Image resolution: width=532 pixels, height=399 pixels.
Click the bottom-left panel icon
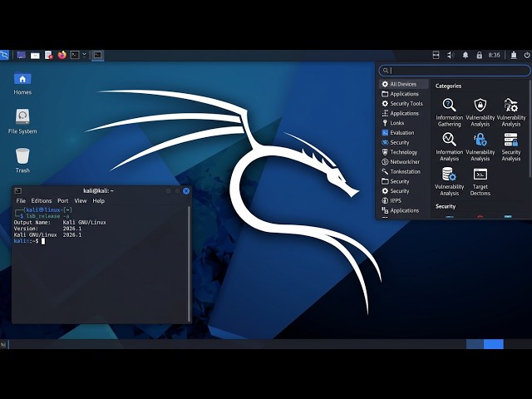3,344
